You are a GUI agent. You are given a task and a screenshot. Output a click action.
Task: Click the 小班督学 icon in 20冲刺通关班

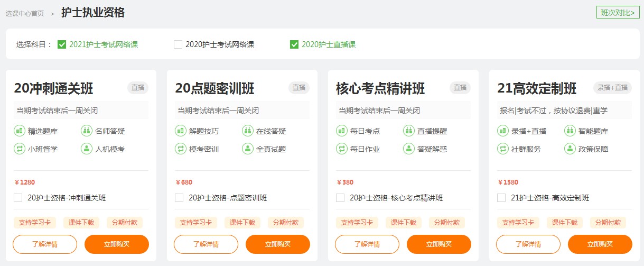point(20,149)
